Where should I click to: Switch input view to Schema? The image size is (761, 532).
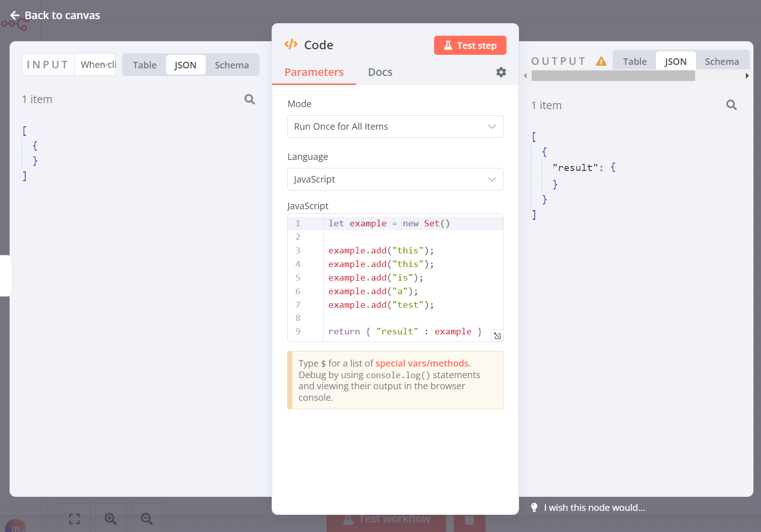231,65
